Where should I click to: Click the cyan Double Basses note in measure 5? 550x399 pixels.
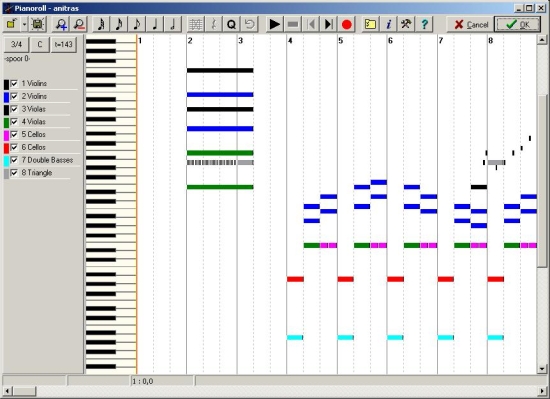click(346, 338)
